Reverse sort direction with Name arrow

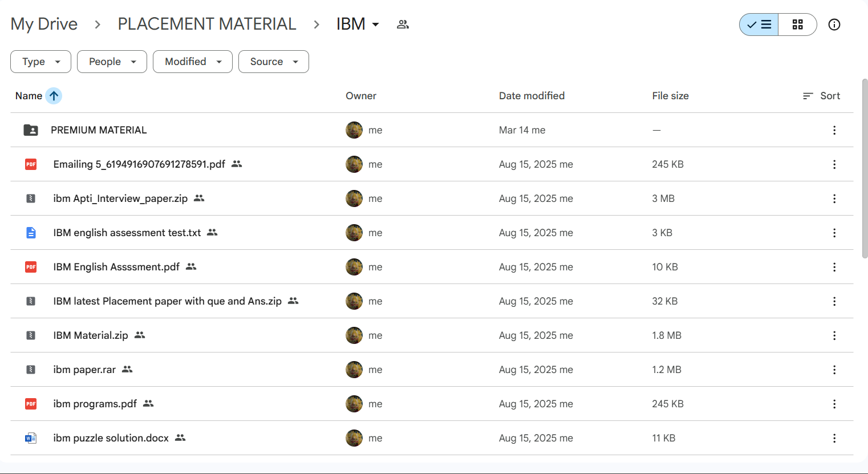click(54, 96)
